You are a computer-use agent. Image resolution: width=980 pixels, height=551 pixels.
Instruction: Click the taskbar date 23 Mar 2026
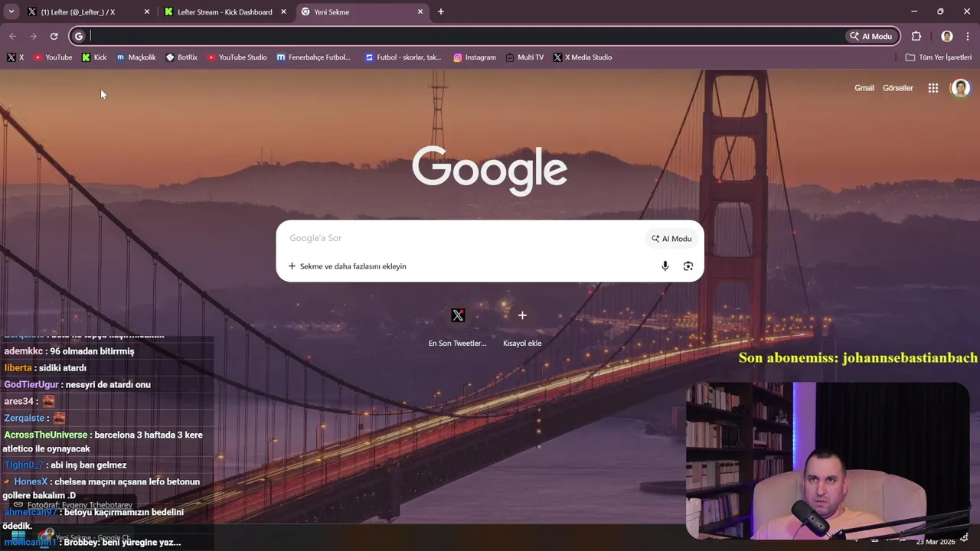point(936,542)
